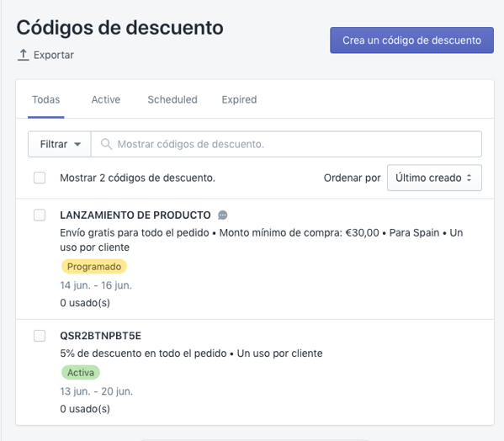
Task: Click the magnifying glass search icon
Action: pos(106,144)
